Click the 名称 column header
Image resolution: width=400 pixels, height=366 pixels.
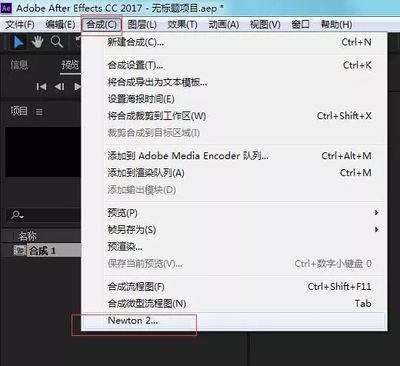coord(27,236)
